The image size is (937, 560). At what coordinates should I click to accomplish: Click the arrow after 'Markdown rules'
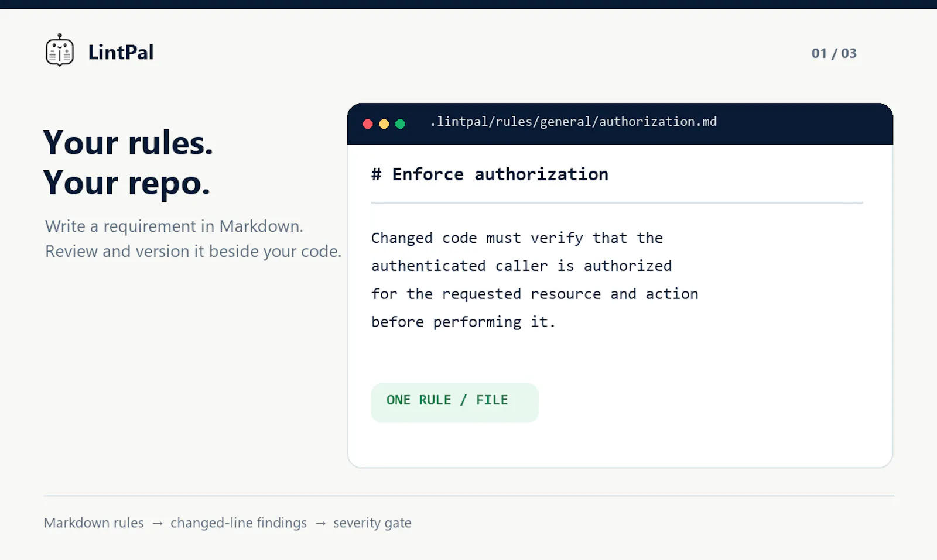(157, 523)
